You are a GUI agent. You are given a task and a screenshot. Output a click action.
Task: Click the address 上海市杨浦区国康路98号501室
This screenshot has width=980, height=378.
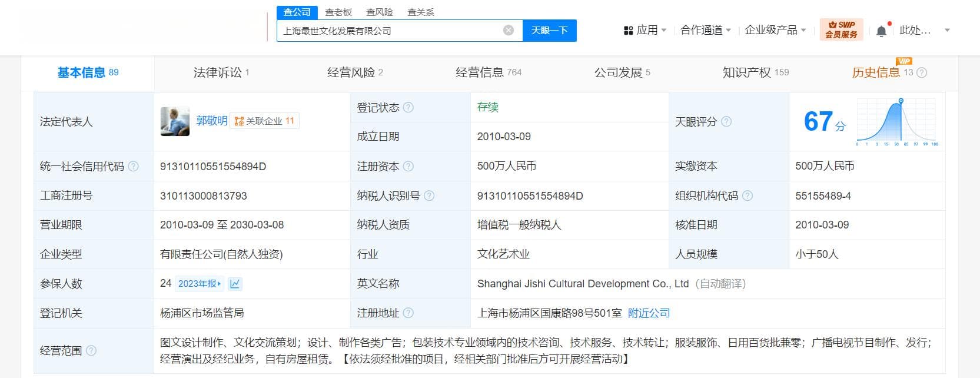click(549, 313)
